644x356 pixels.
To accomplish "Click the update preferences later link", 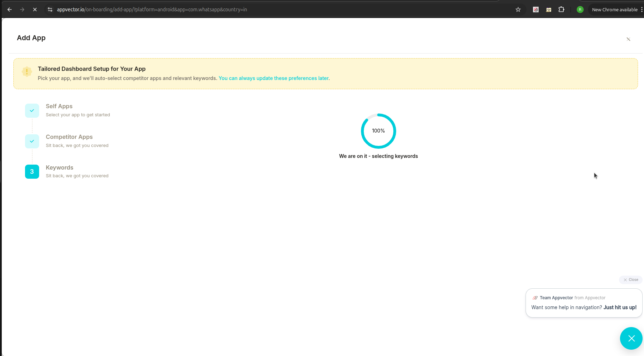I will click(274, 78).
